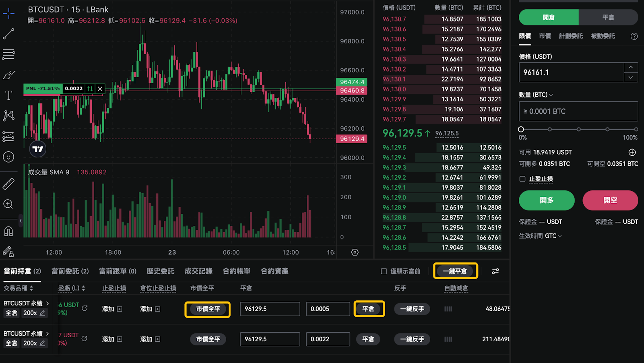Sort by 盈虧 (L) column
This screenshot has width=644, height=363.
pos(72,288)
